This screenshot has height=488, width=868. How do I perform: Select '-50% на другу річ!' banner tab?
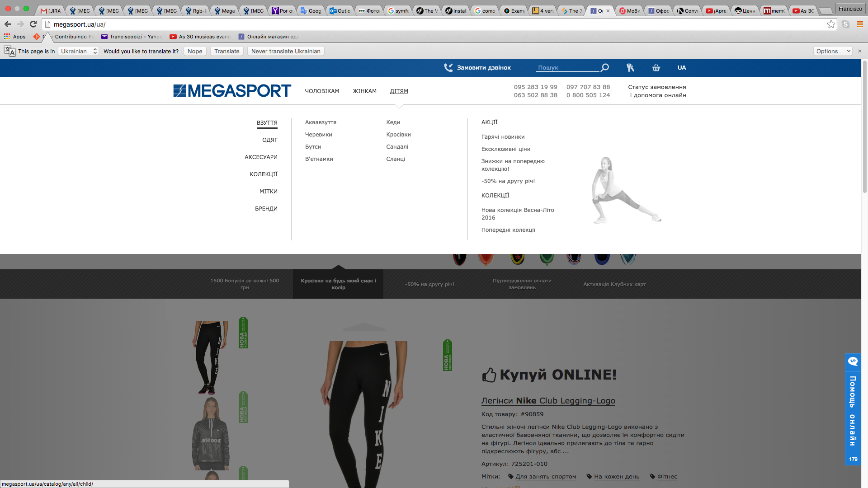[x=429, y=284]
